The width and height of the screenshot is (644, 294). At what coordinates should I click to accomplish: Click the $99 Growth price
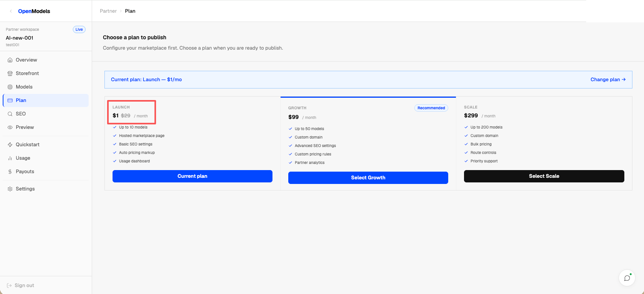tap(294, 117)
